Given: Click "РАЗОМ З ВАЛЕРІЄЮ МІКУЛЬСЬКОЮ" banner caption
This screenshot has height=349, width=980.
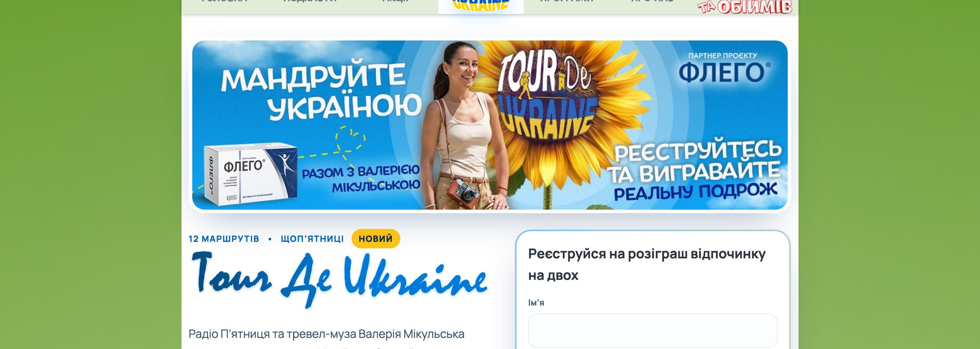Looking at the screenshot, I should pos(361,178).
